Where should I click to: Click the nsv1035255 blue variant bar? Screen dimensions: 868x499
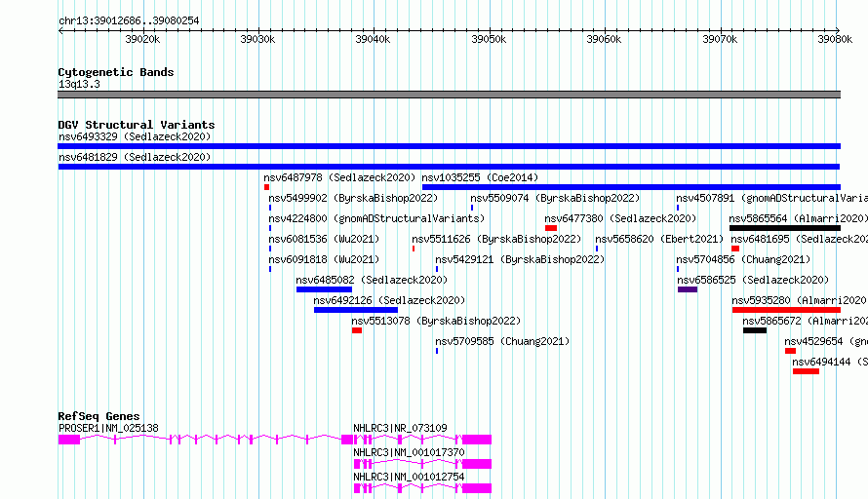pos(631,187)
